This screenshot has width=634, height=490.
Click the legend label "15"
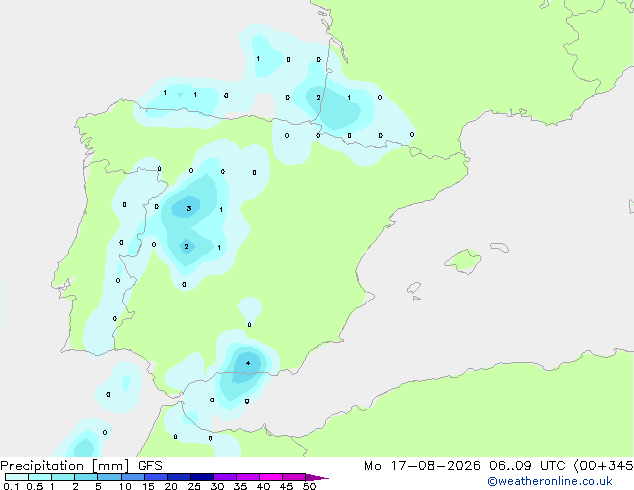pyautogui.click(x=148, y=486)
